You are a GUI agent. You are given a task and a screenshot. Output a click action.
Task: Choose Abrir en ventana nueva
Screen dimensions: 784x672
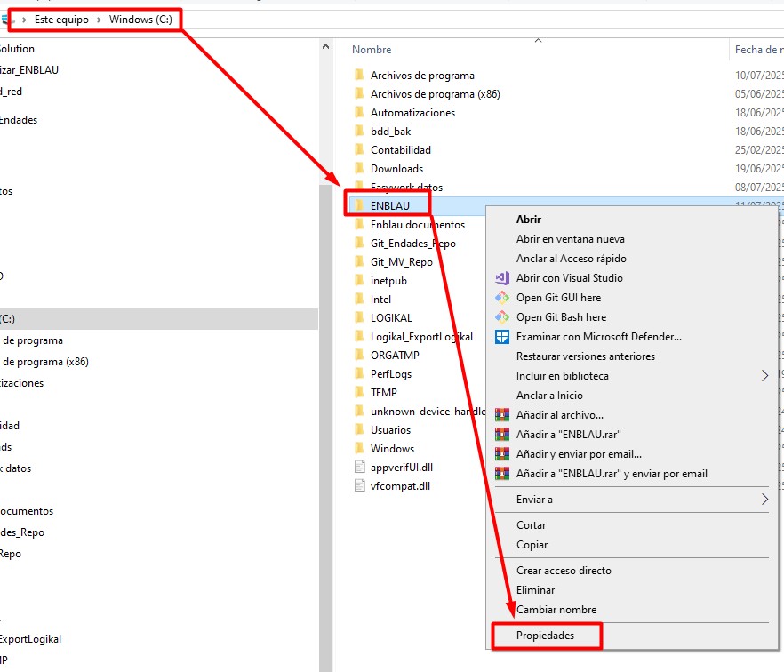571,239
